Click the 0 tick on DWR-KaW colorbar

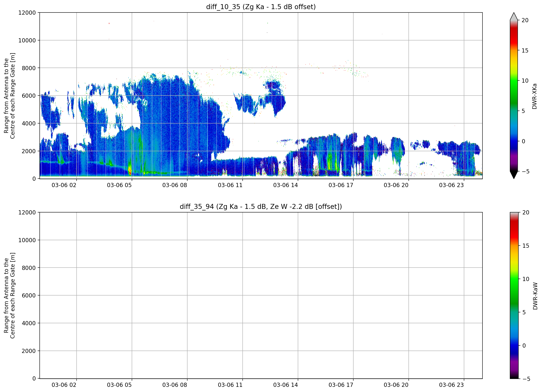524,345
